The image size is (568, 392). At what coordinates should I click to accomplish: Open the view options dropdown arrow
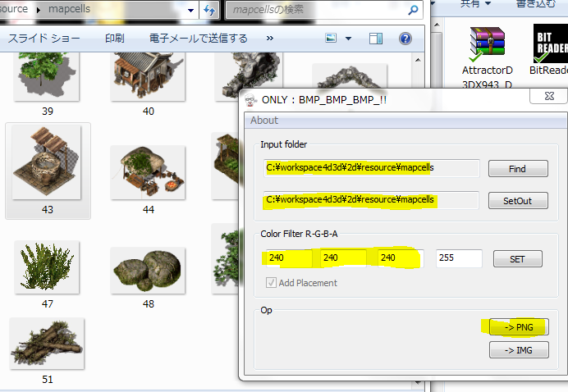pyautogui.click(x=348, y=39)
